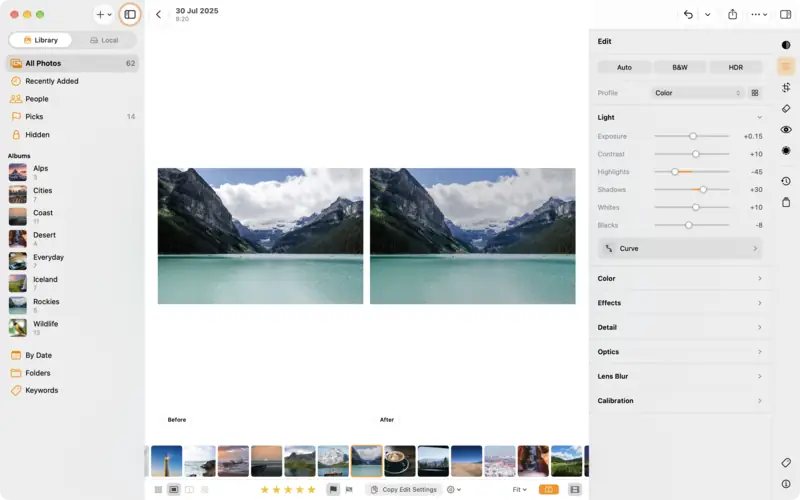Click the profile browser grid icon
The height and width of the screenshot is (500, 800).
pyautogui.click(x=755, y=93)
